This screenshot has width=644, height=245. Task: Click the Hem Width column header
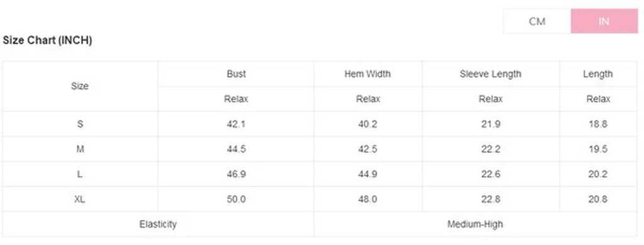point(367,74)
